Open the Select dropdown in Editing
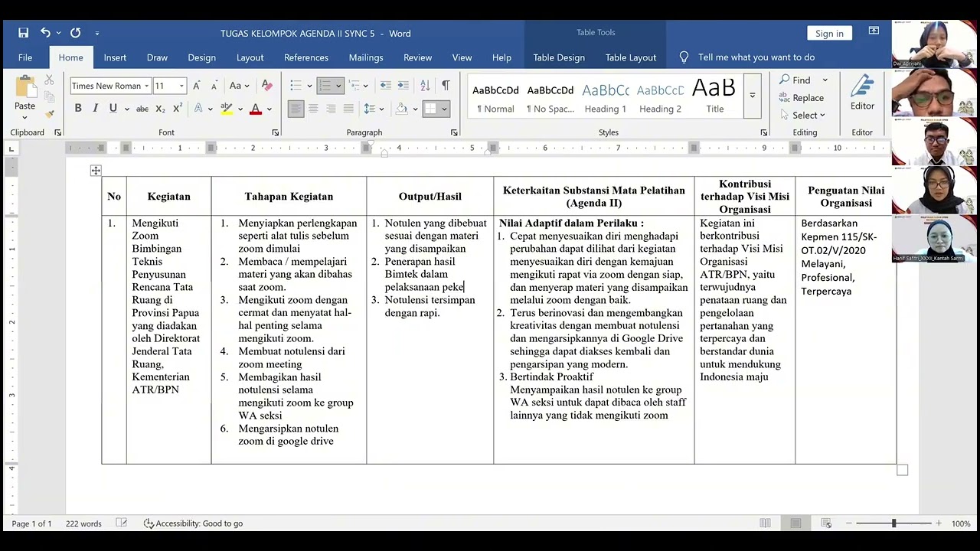This screenshot has width=980, height=551. pos(803,116)
